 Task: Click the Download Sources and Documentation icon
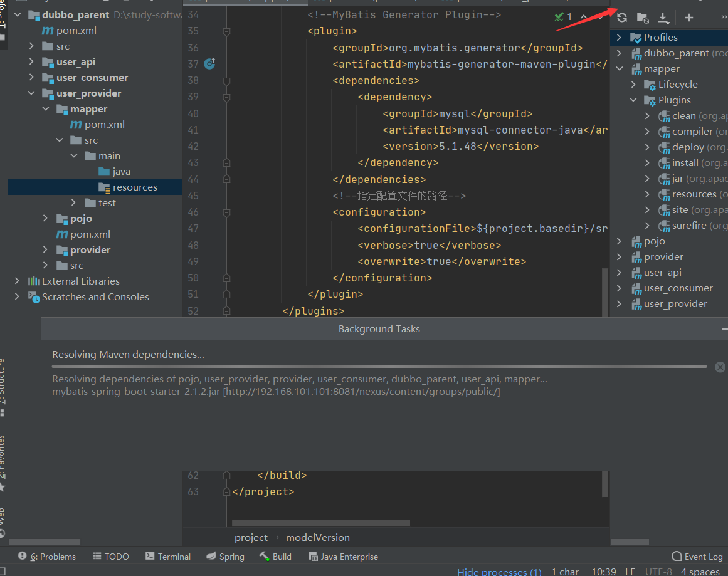(663, 18)
